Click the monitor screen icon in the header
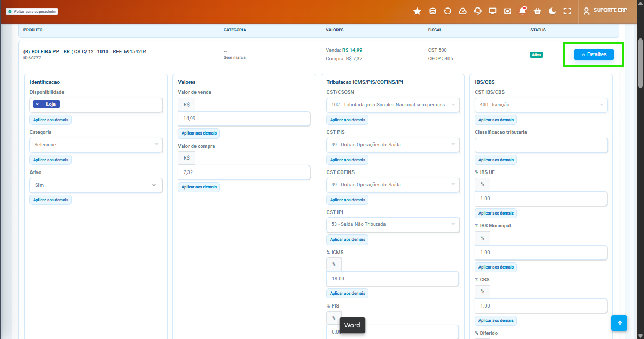 (x=492, y=11)
